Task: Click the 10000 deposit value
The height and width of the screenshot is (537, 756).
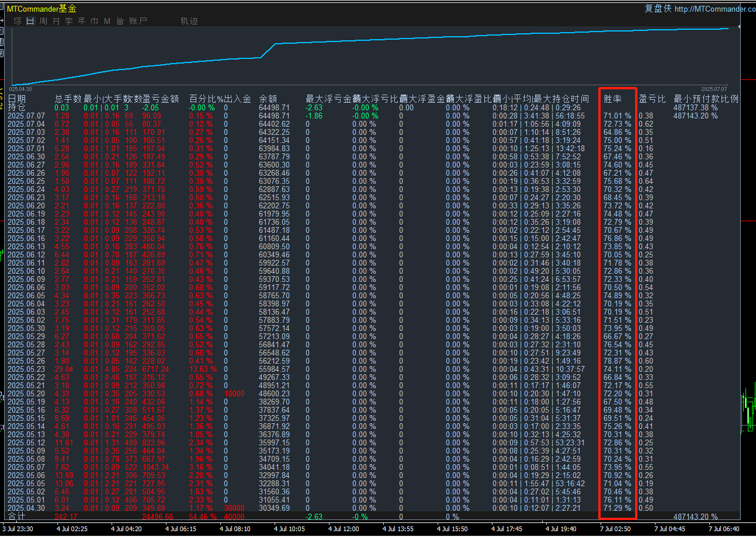Action: click(x=234, y=393)
